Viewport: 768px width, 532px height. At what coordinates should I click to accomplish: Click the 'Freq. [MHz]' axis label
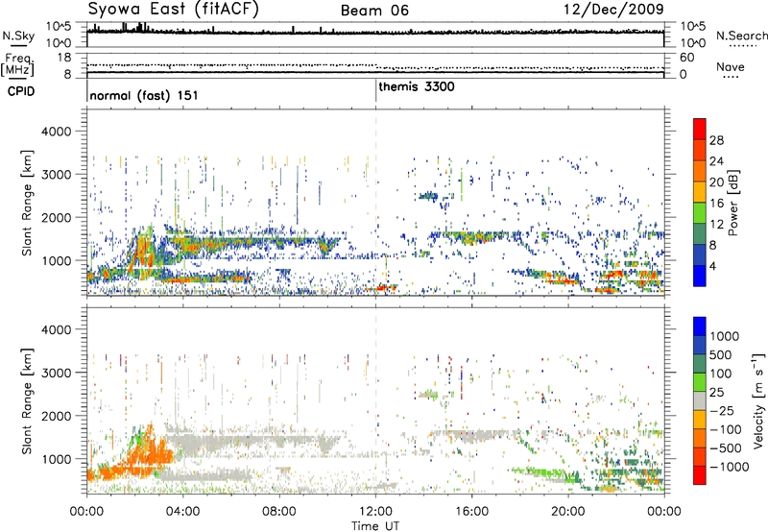17,64
